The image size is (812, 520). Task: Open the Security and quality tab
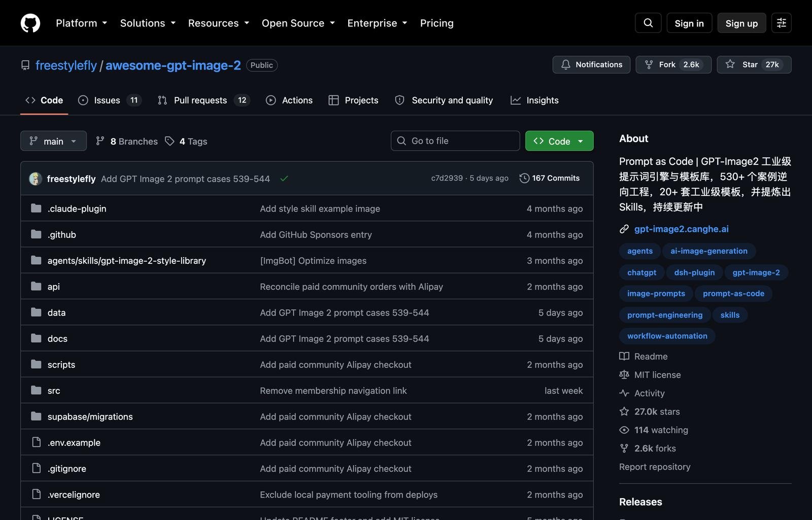pyautogui.click(x=444, y=100)
